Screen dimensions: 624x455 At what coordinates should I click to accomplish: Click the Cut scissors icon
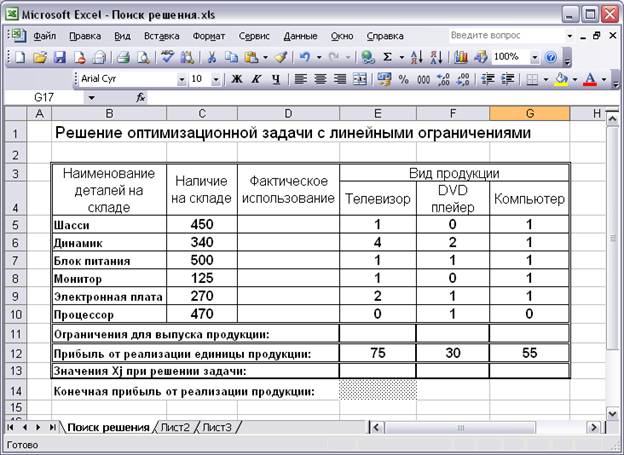[211, 57]
